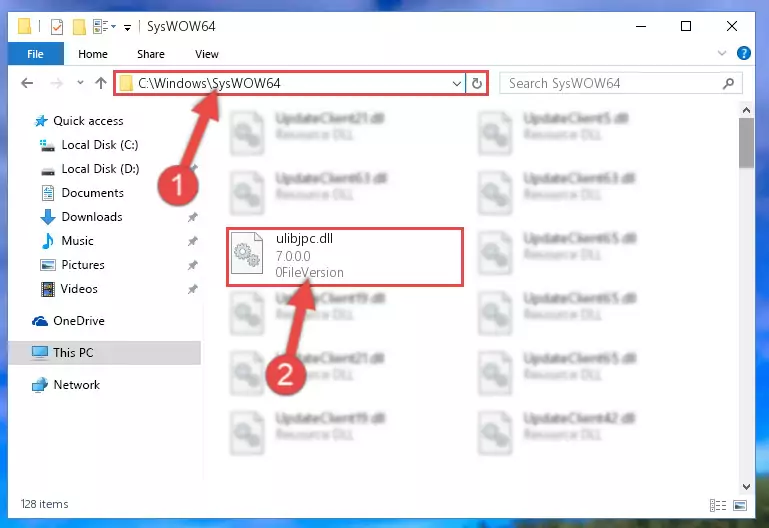Click the 128 items status text
This screenshot has height=528, width=769.
tap(44, 504)
